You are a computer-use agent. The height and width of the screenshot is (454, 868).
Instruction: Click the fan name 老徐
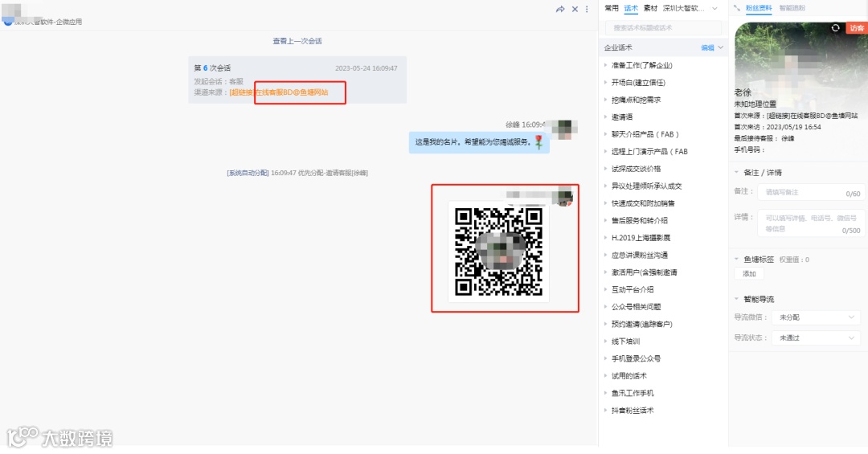tap(743, 92)
